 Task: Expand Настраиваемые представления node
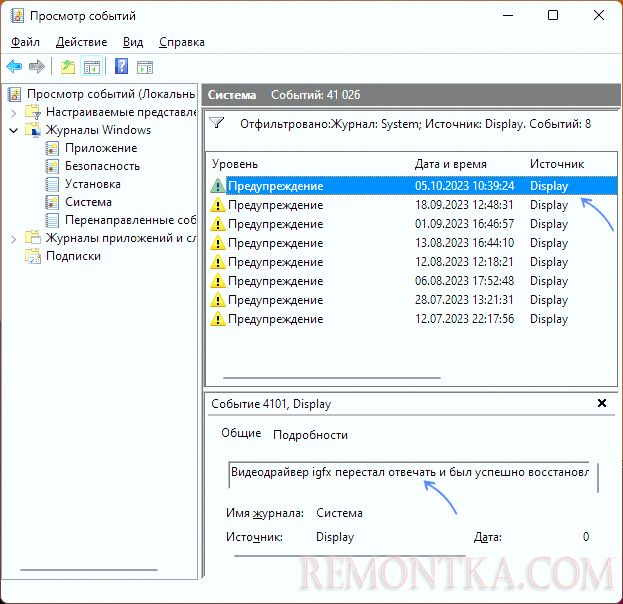[14, 113]
